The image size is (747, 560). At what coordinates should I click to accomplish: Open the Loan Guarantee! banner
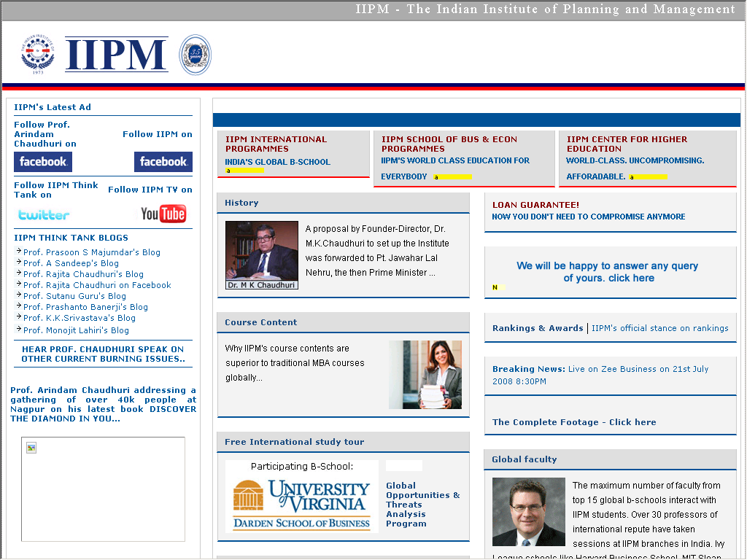point(535,205)
